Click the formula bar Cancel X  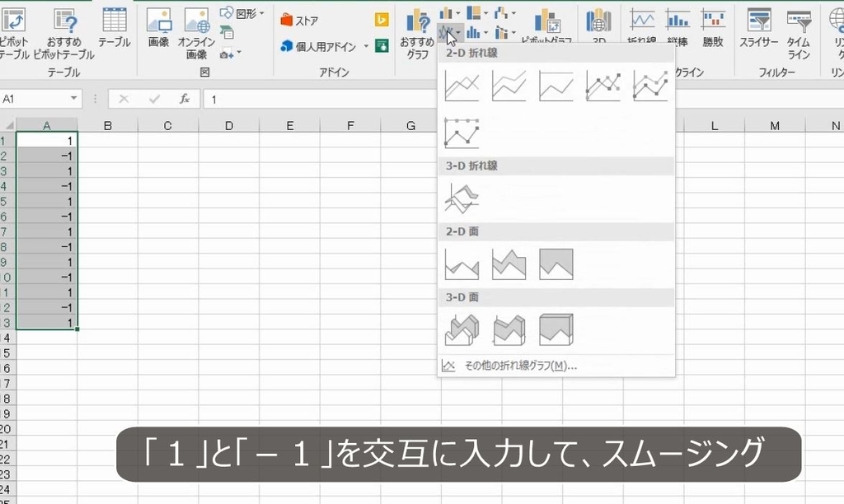click(124, 99)
